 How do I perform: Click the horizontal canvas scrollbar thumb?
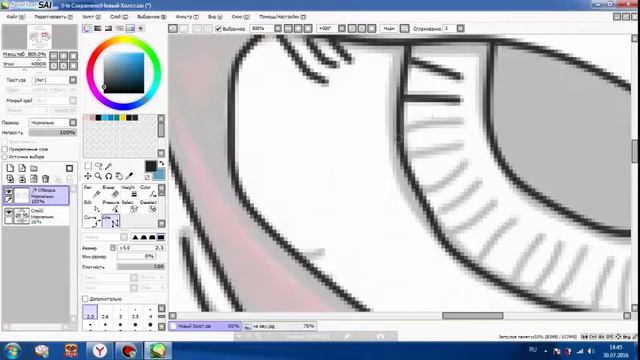pos(473,316)
